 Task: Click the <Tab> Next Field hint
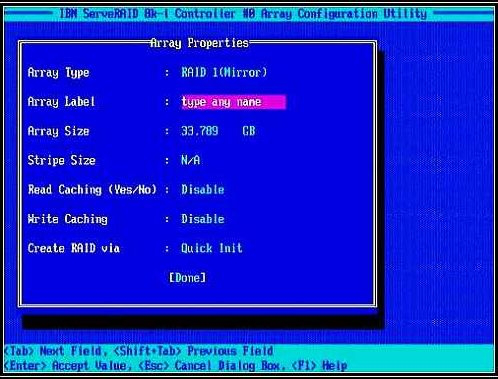tap(53, 351)
